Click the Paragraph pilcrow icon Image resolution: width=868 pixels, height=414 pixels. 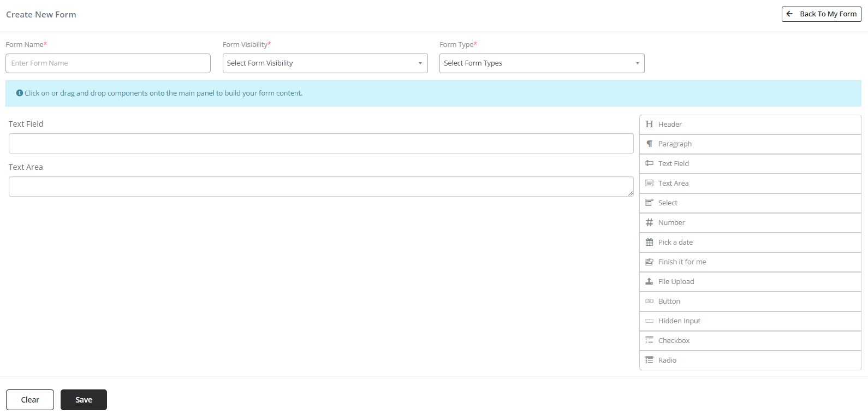(649, 144)
